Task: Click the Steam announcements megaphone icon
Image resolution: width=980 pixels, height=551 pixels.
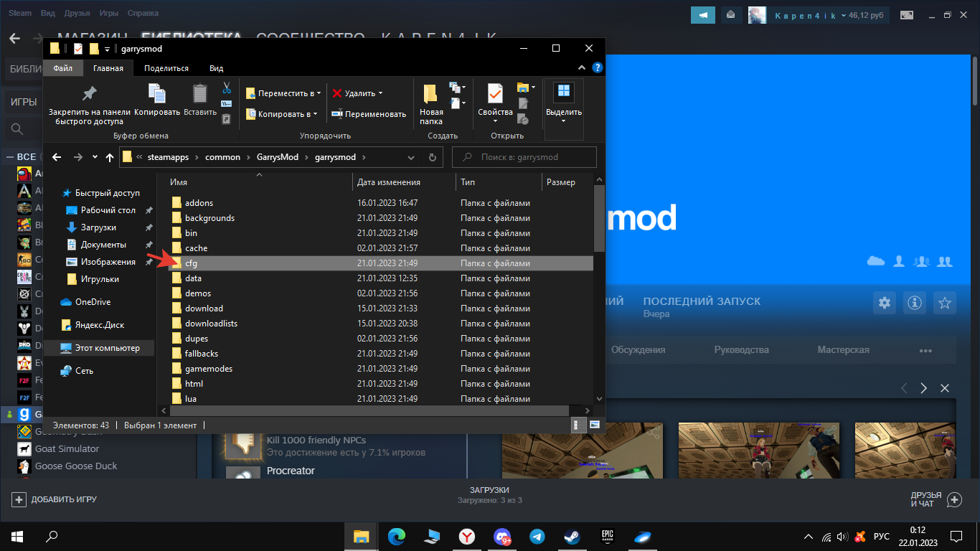Action: click(x=704, y=14)
